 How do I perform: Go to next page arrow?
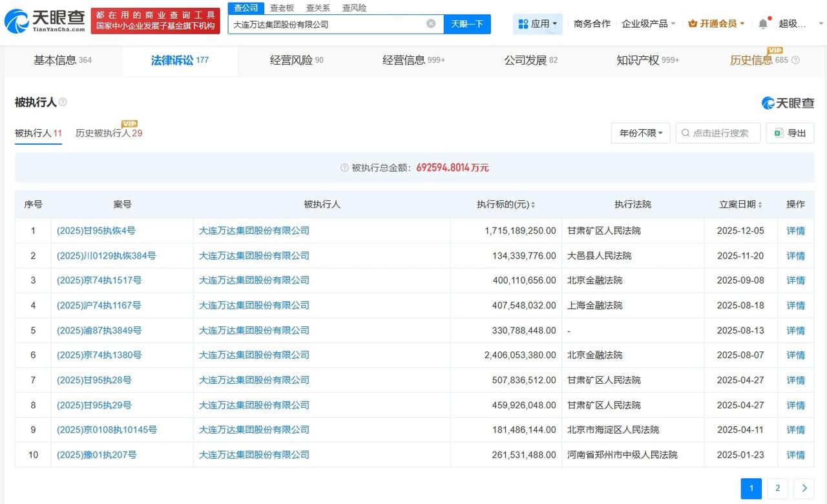point(804,488)
